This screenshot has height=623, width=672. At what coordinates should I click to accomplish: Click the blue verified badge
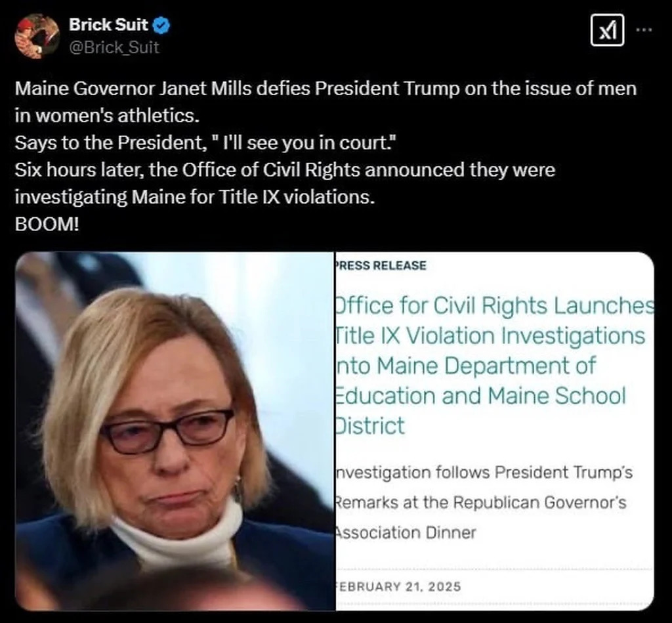pyautogui.click(x=161, y=26)
